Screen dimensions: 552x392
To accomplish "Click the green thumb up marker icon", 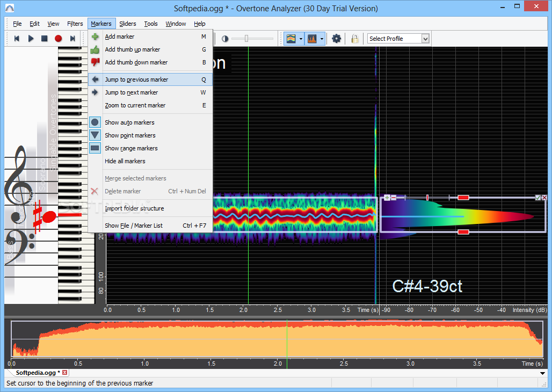I will tap(95, 49).
